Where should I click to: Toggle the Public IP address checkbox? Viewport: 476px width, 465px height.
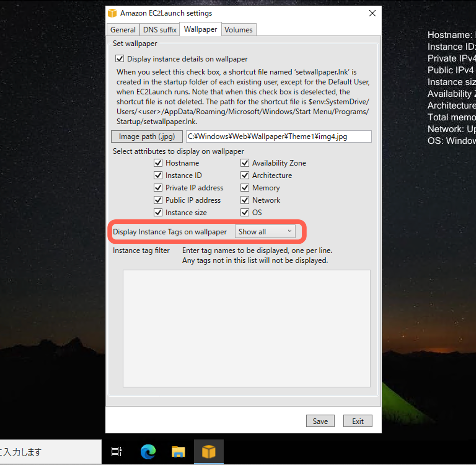(158, 200)
